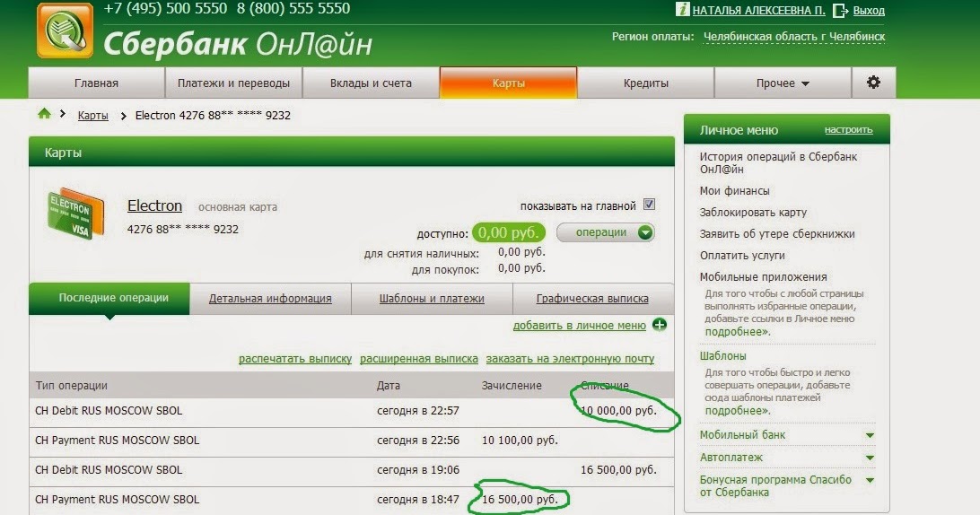Click the exit door icon beside Выход
Image resolution: width=980 pixels, height=515 pixels.
pos(840,10)
